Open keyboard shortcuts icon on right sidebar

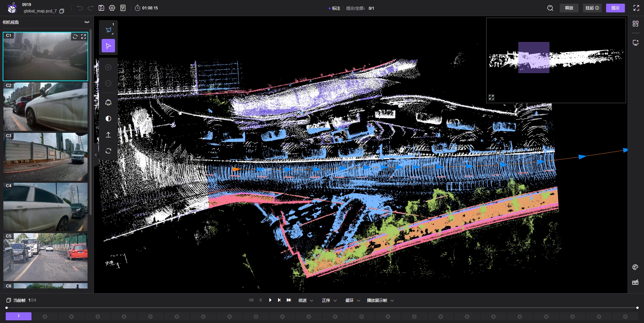(635, 282)
